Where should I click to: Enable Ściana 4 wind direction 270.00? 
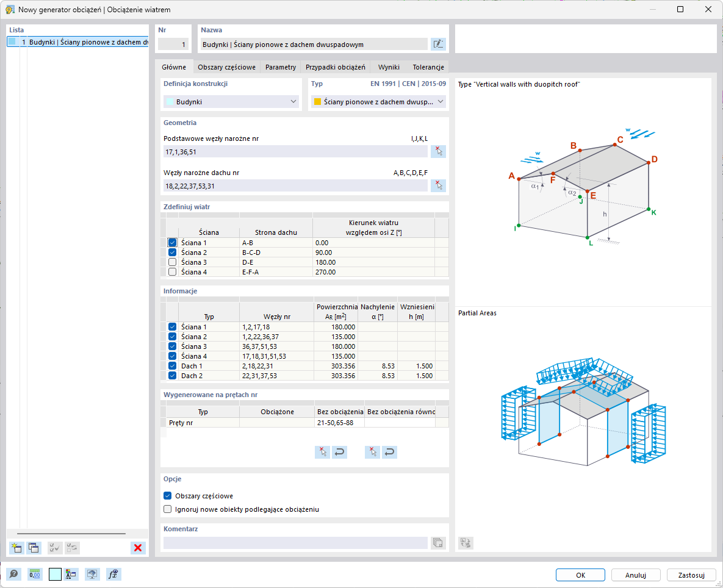click(173, 272)
